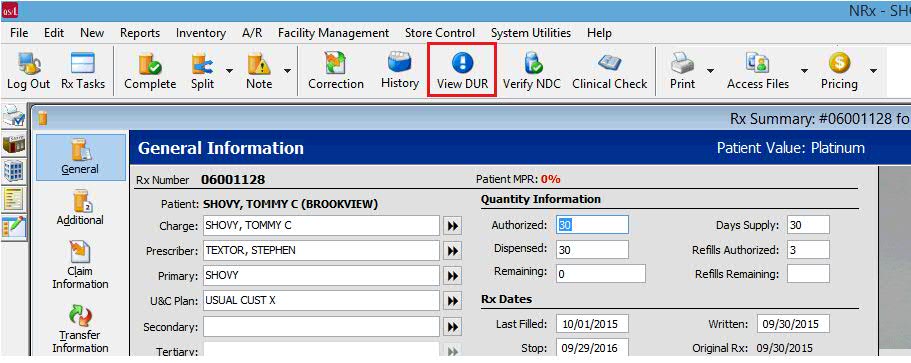
Task: Click the lookup arrow next to Primary field
Action: pos(452,276)
